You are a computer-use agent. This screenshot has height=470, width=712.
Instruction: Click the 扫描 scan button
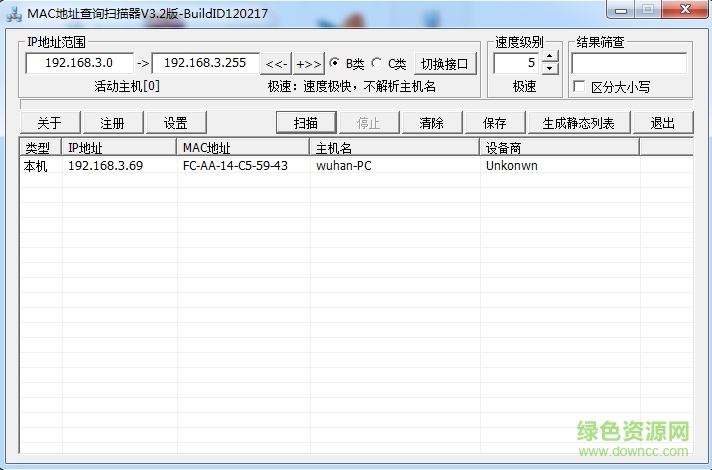pos(306,123)
